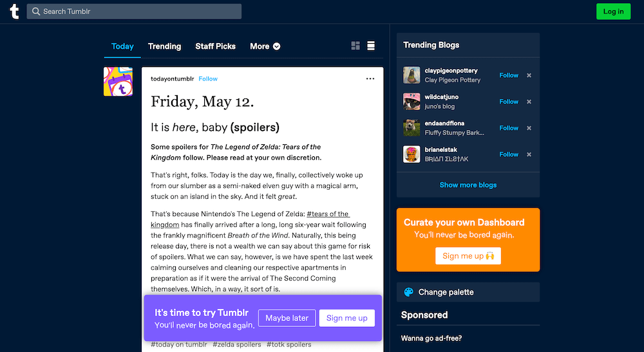Click the endaandfiona avatar

click(412, 128)
